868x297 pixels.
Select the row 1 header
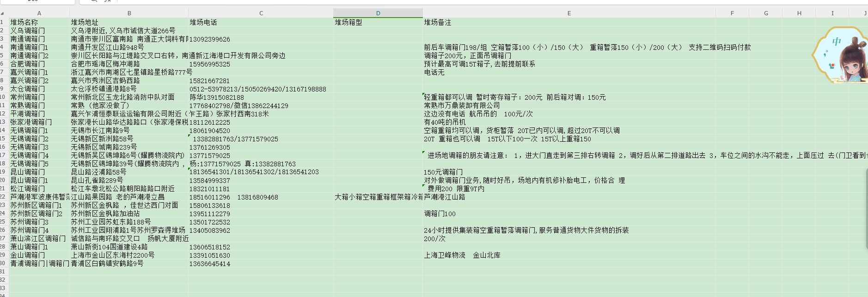pos(3,22)
